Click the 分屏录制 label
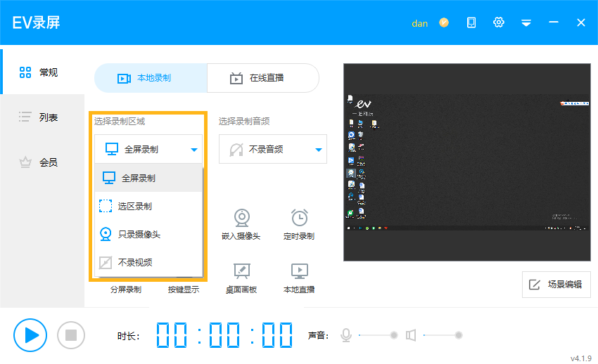Image resolution: width=598 pixels, height=364 pixels. point(126,290)
